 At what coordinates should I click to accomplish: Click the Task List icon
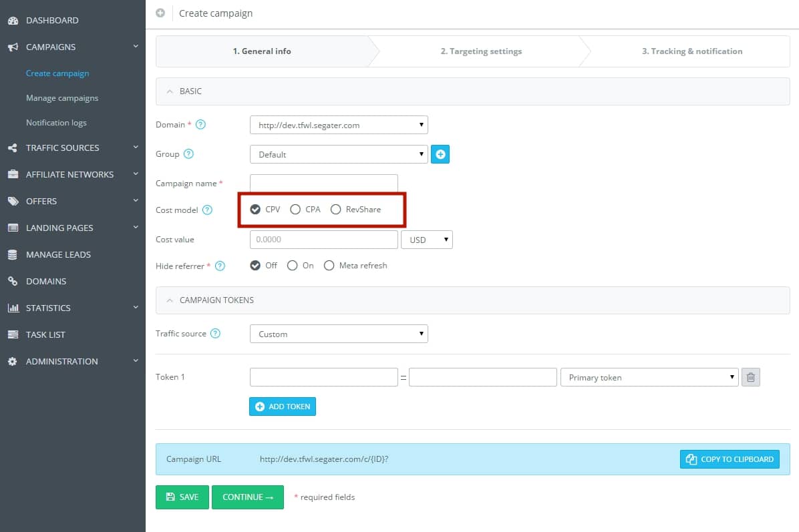pos(13,334)
